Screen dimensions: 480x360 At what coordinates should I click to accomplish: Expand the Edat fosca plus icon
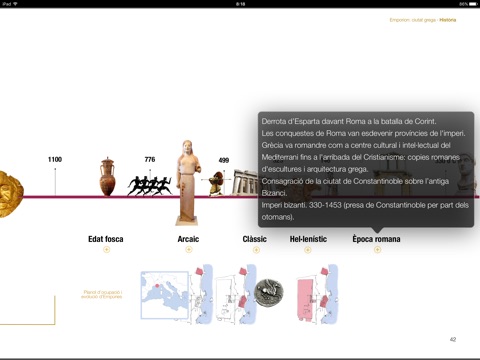click(106, 249)
